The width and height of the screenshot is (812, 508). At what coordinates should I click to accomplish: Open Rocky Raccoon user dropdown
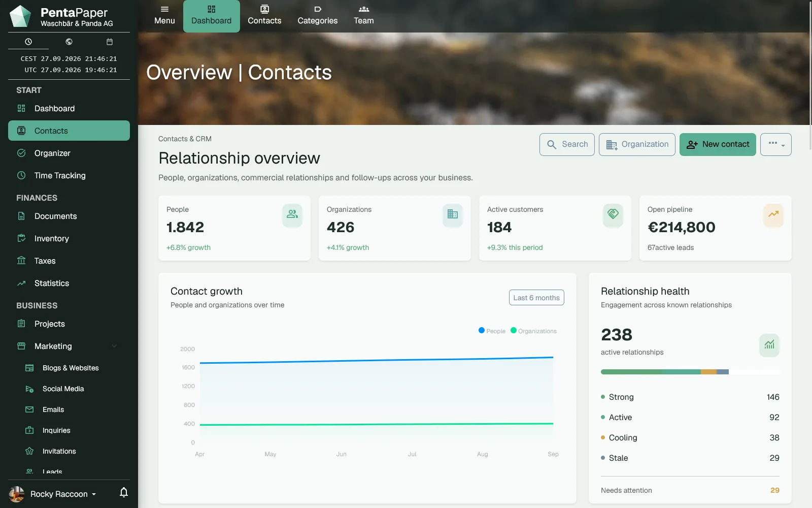click(63, 494)
